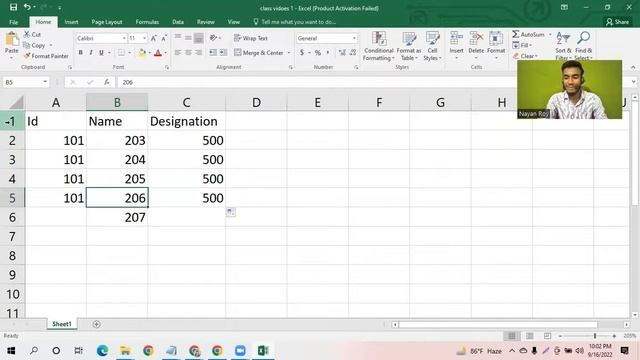The image size is (640, 360).
Task: Click the Copy command
Action: [35, 45]
